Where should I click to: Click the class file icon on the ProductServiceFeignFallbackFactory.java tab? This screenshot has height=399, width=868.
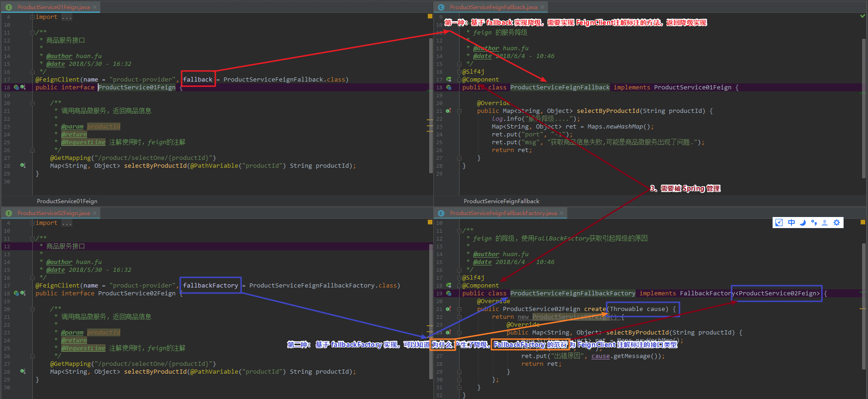pos(441,213)
